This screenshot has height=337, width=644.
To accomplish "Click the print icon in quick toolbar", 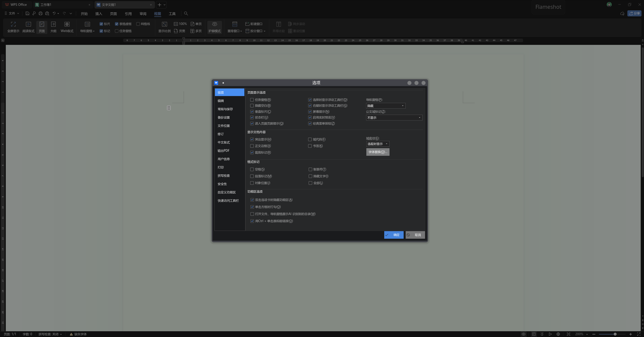I will point(40,13).
